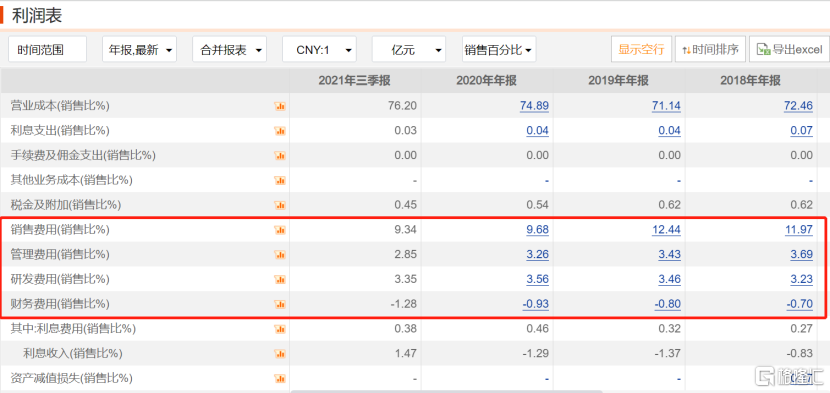Click the 税金及附加(销售比%) row label

(x=66, y=206)
